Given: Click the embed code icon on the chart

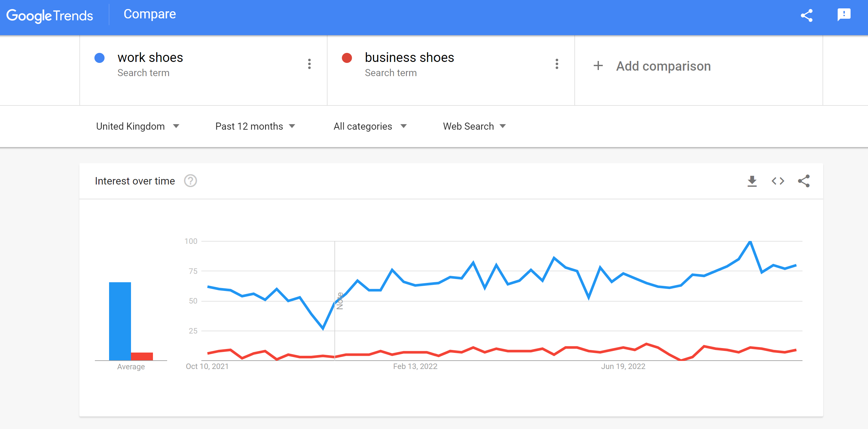Looking at the screenshot, I should coord(778,181).
